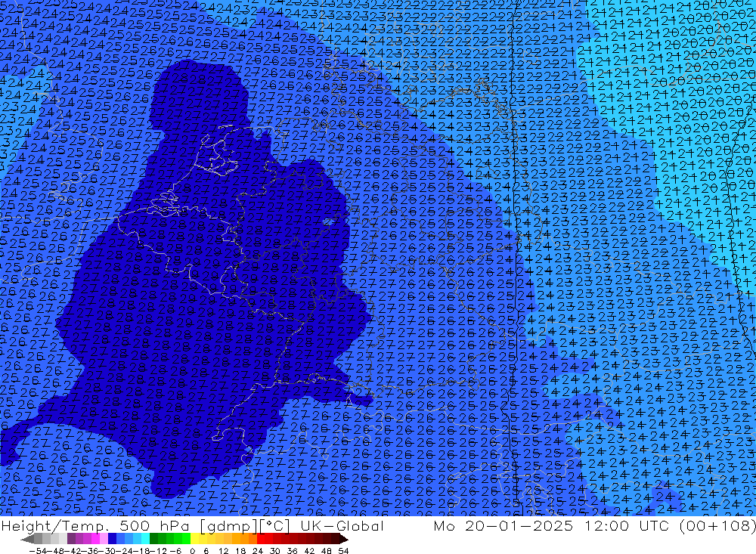The width and height of the screenshot is (756, 554).
Task: Click the "-54" legend value
Action: pyautogui.click(x=39, y=551)
